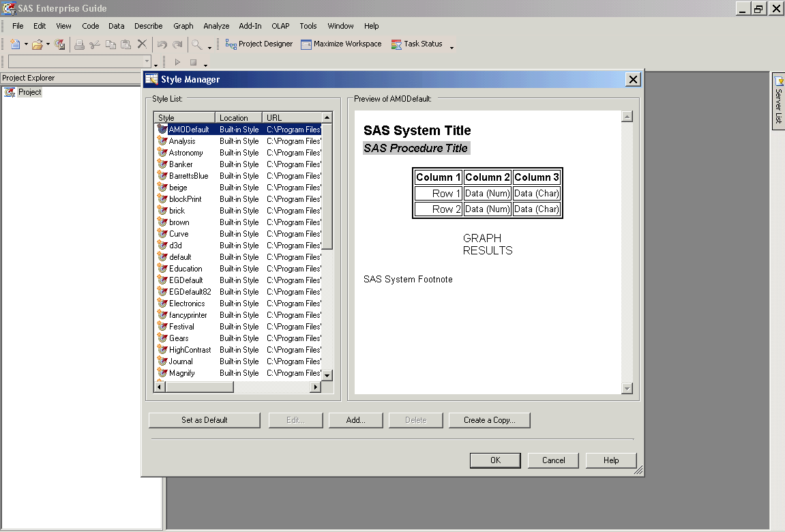This screenshot has height=532, width=785.
Task: Click the New item toolbar icon
Action: tap(15, 44)
